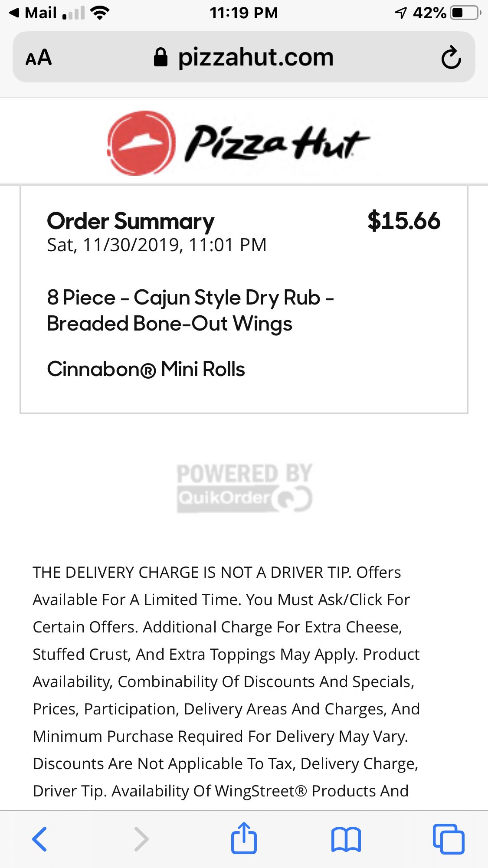Select the Cajun Style Dry Rub wings item
The image size is (488, 868).
[190, 311]
